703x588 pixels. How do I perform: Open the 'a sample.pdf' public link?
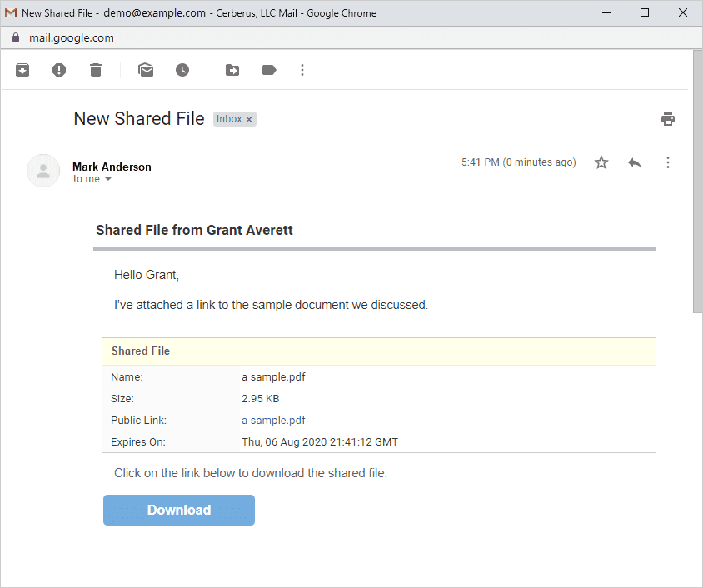tap(273, 421)
